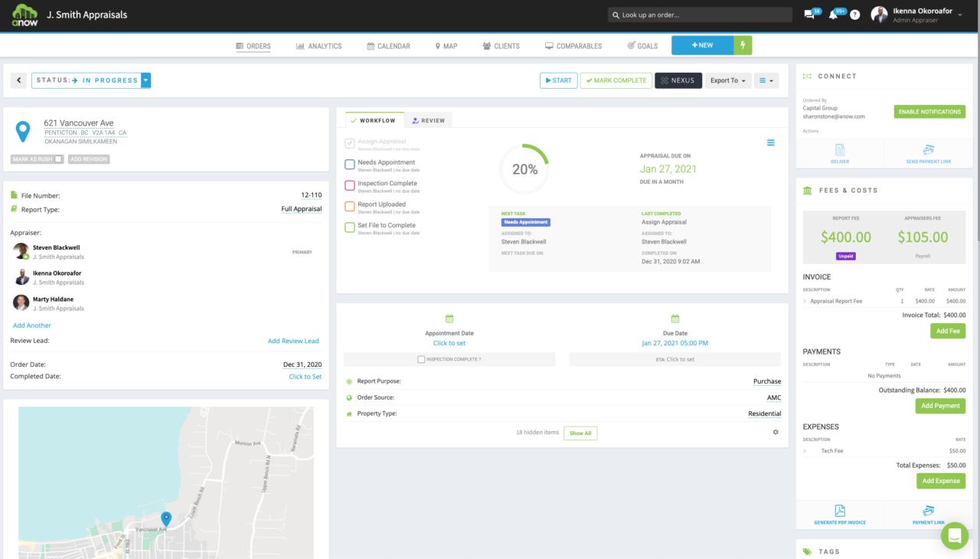Switch to the Review tab

[x=428, y=120]
